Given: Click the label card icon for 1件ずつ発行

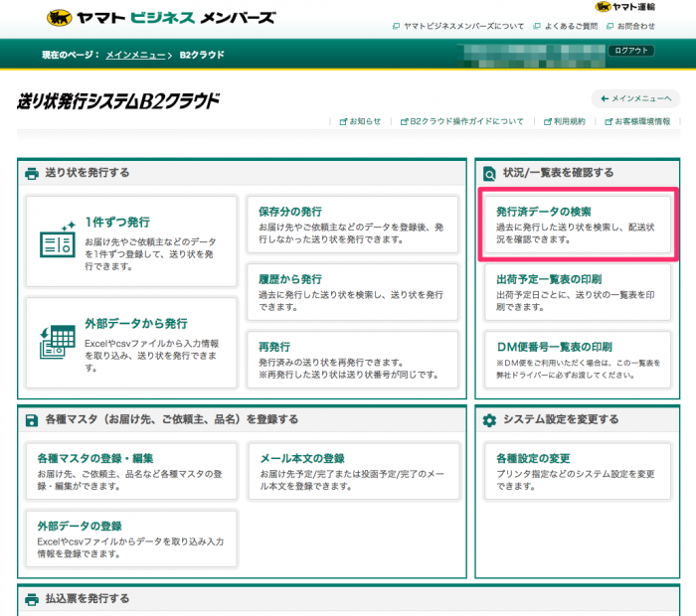Looking at the screenshot, I should point(58,239).
